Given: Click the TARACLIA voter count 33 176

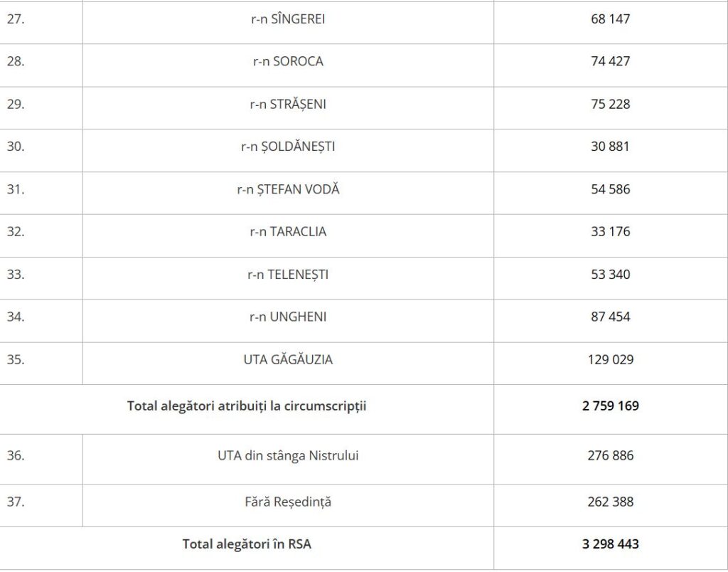Looking at the screenshot, I should [x=610, y=231].
